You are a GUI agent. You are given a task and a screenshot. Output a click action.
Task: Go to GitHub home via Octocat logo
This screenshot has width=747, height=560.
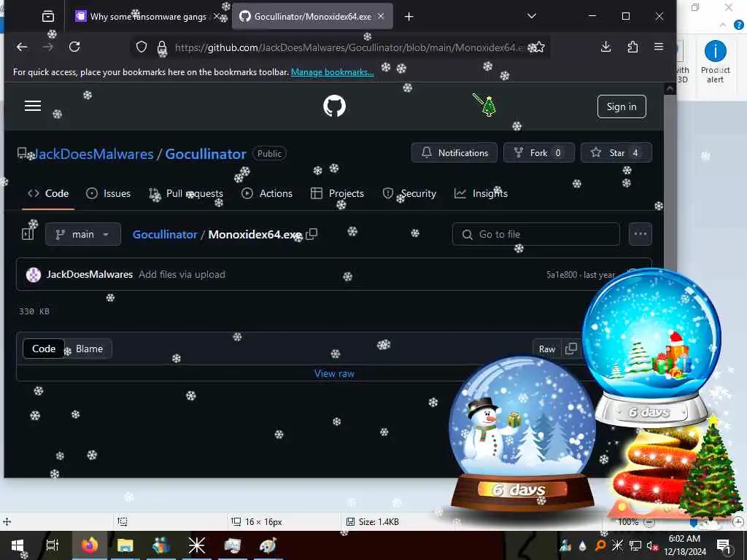[x=334, y=106]
